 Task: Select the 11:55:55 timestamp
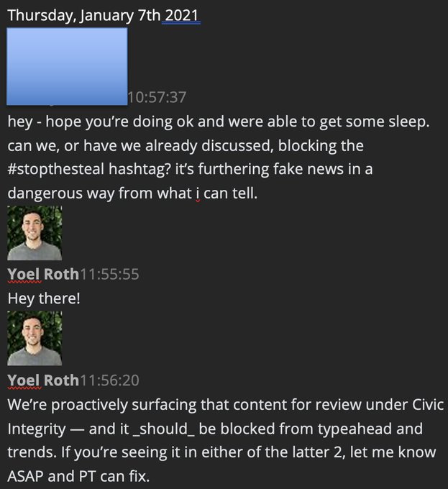pos(109,274)
